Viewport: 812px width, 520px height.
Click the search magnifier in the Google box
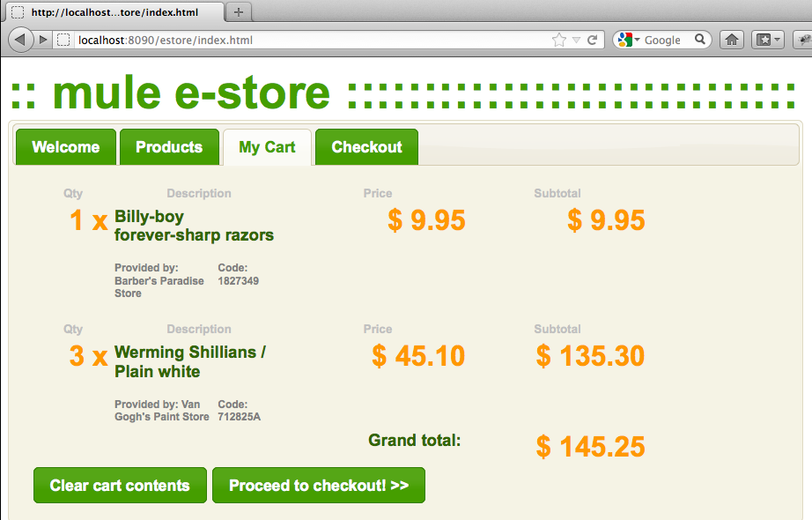pos(700,40)
